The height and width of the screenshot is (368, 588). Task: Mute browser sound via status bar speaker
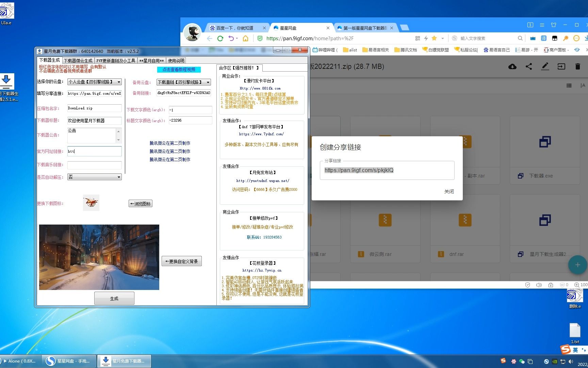pos(539,285)
